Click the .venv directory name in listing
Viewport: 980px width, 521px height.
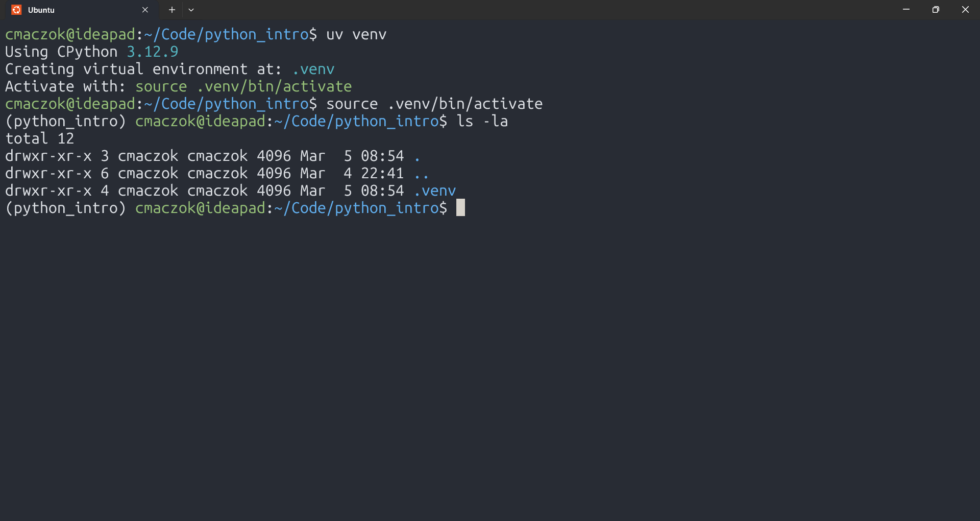tap(435, 191)
